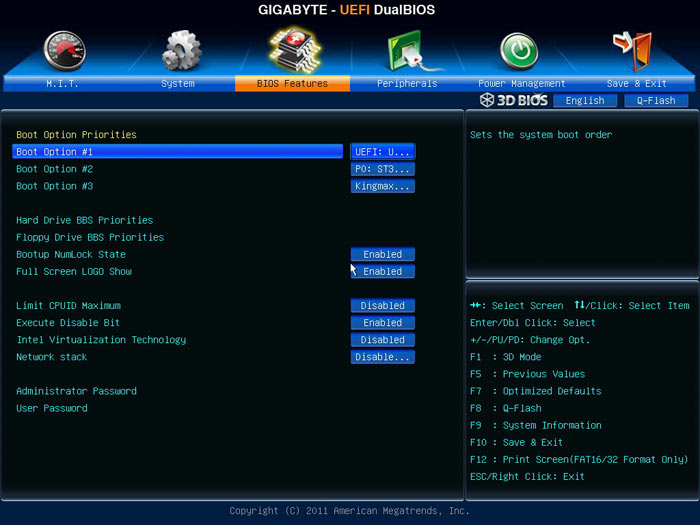Select the Limit CPUID Maximum label

(68, 305)
